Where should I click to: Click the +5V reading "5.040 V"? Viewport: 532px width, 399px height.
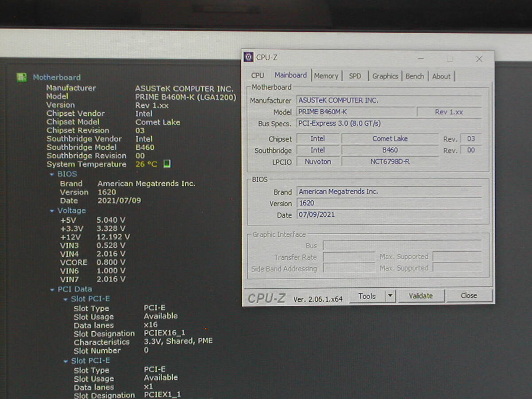[111, 220]
